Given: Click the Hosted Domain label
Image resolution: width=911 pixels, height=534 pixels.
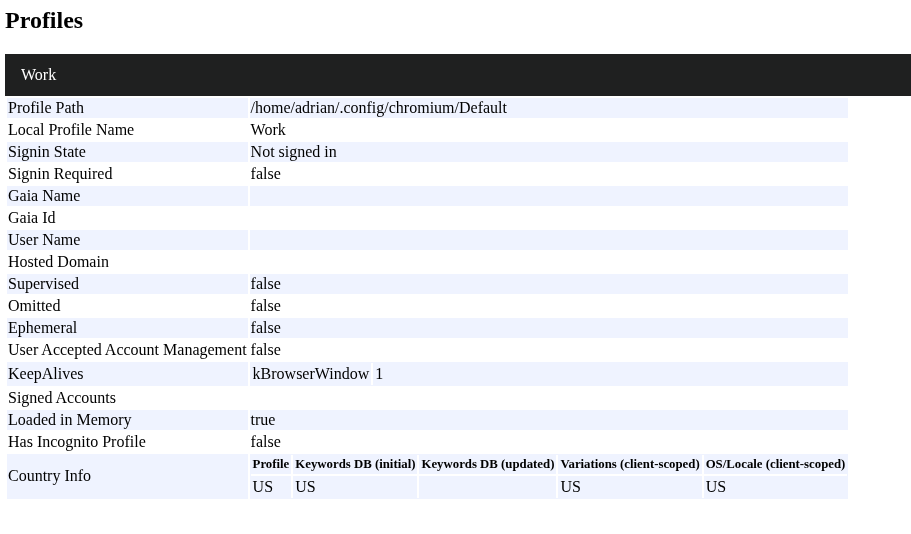Looking at the screenshot, I should click(x=58, y=262).
